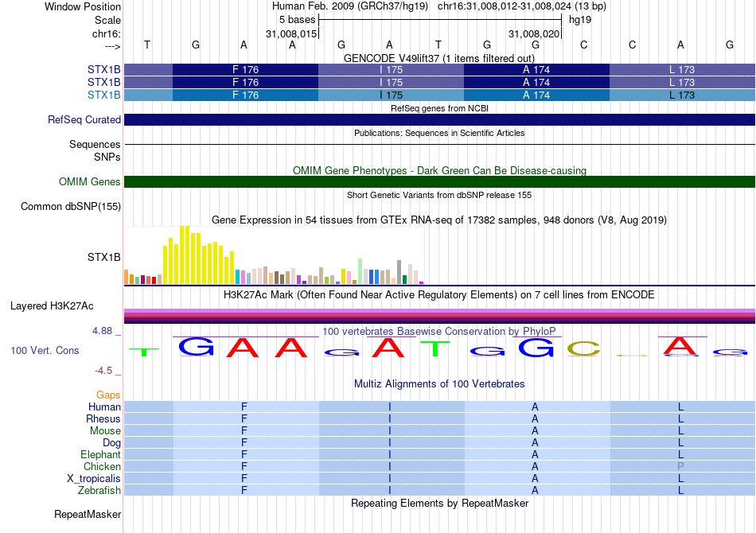Click the P residue in Chicken alignment row
756x533 pixels.
click(x=680, y=466)
